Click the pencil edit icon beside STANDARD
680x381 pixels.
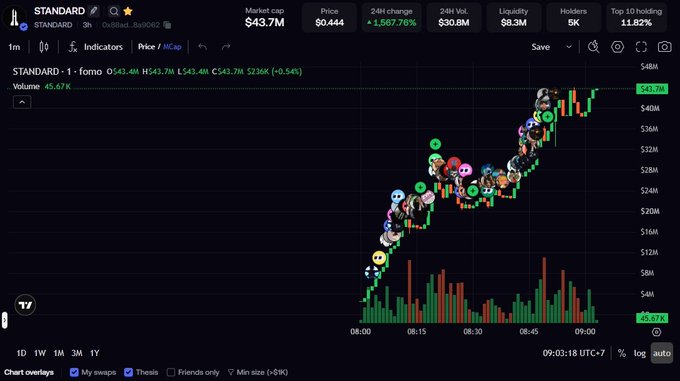click(x=94, y=11)
